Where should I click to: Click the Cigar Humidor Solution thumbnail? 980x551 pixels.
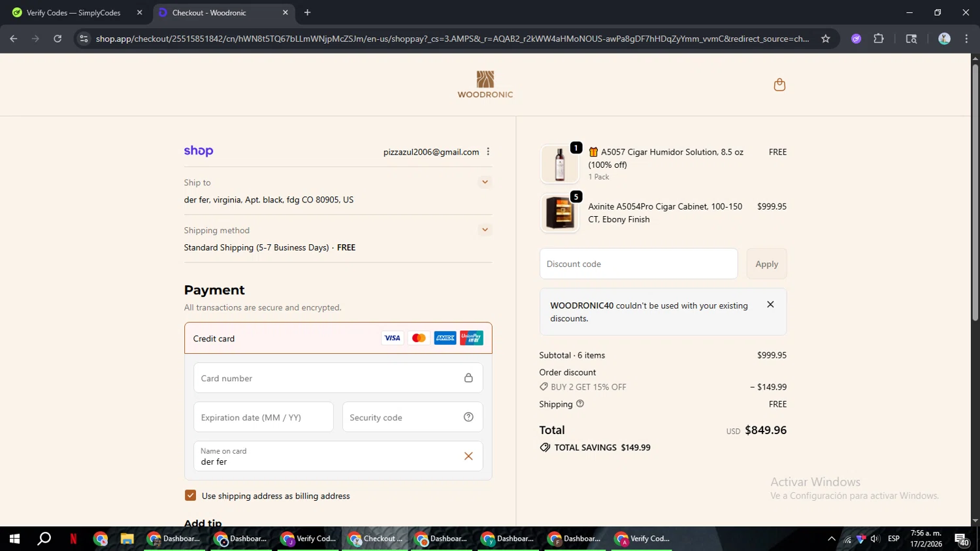pyautogui.click(x=560, y=164)
